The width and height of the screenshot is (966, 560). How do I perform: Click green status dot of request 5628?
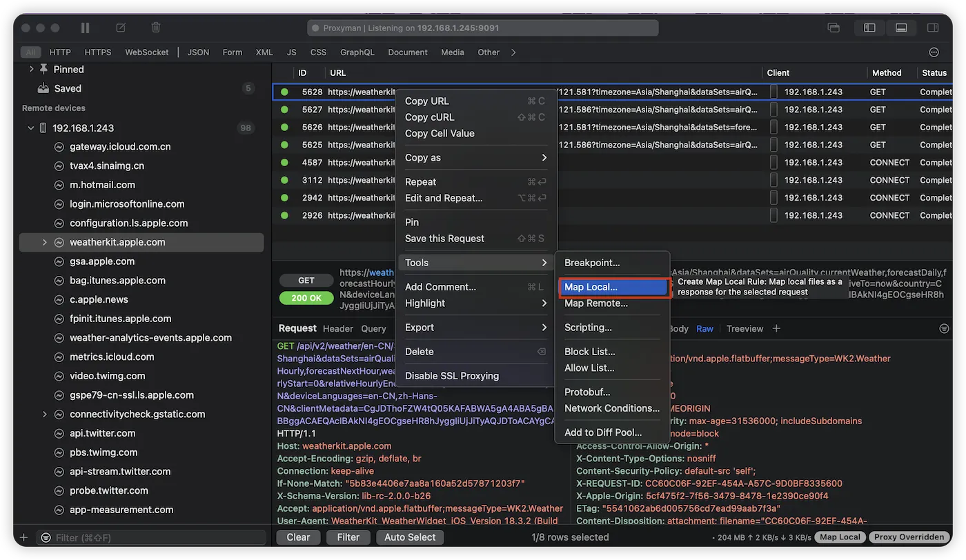point(284,92)
